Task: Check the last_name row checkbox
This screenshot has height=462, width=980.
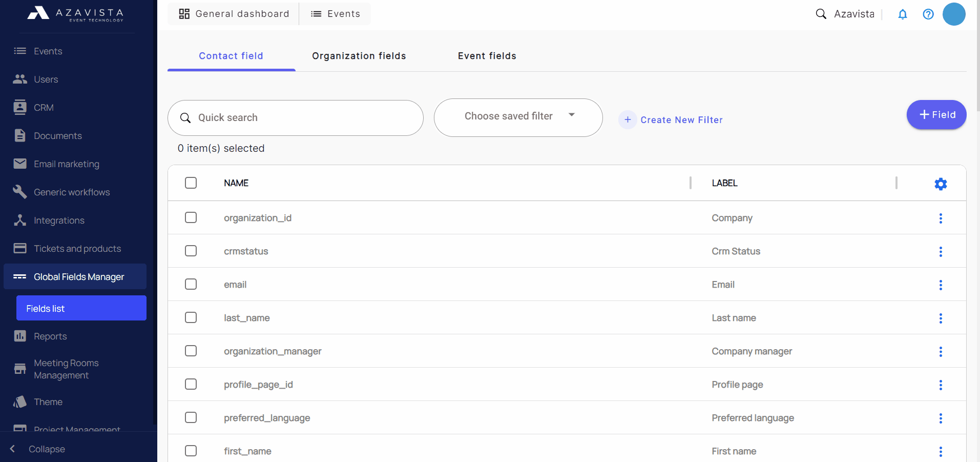Action: click(x=191, y=317)
